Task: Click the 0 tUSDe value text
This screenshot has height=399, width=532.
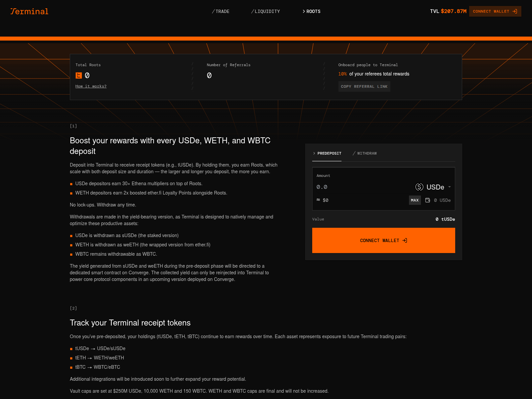Action: (x=445, y=219)
